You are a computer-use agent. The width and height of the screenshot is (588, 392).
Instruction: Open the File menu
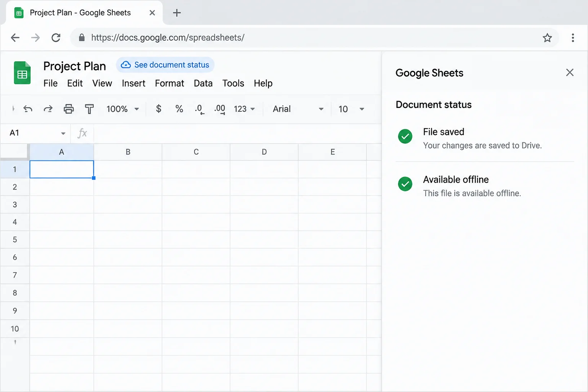click(x=51, y=83)
